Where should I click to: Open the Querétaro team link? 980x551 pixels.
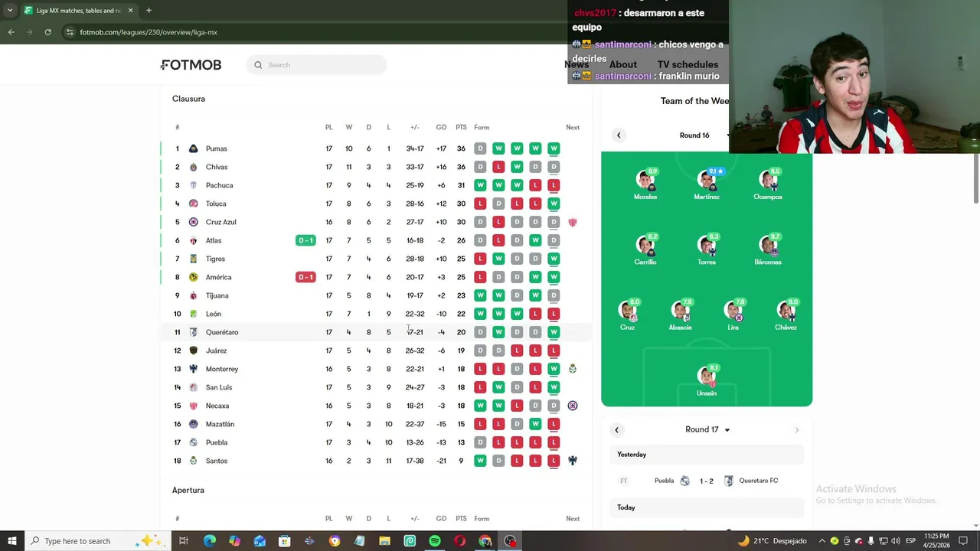222,332
